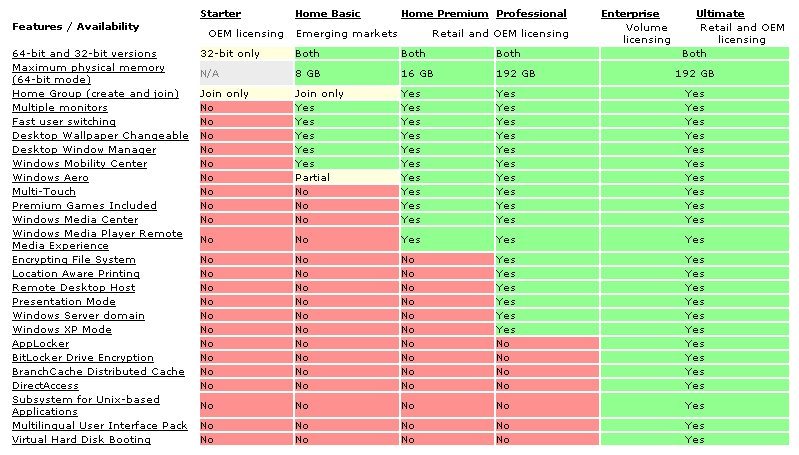Image resolution: width=799 pixels, height=455 pixels.
Task: Open the Virtual Hard Disk Booting link
Action: tap(81, 440)
